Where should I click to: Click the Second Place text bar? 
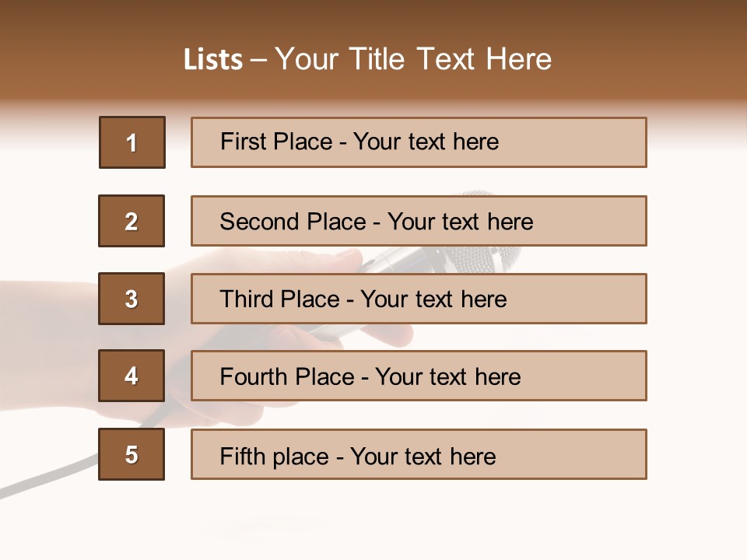(419, 221)
